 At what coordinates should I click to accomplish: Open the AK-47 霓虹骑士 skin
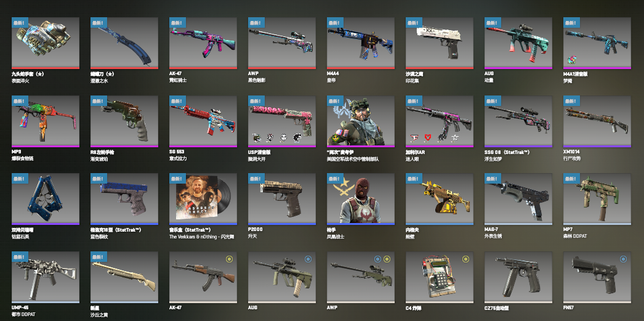[x=203, y=43]
